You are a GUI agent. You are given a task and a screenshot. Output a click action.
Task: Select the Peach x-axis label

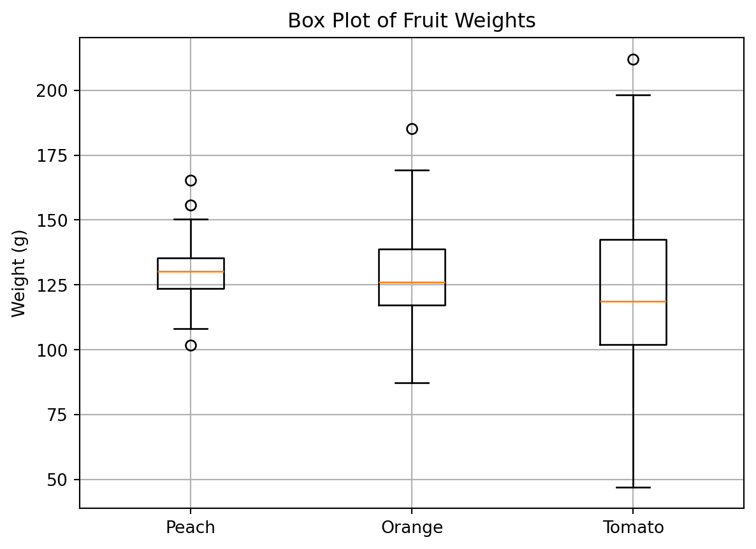tap(190, 527)
